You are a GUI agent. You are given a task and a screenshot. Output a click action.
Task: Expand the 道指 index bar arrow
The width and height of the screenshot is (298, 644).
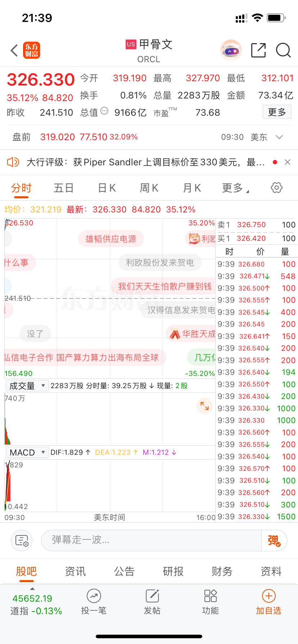click(x=32, y=589)
